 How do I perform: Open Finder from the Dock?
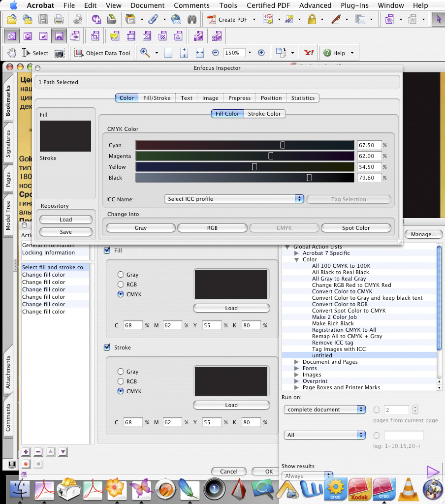pos(20,490)
